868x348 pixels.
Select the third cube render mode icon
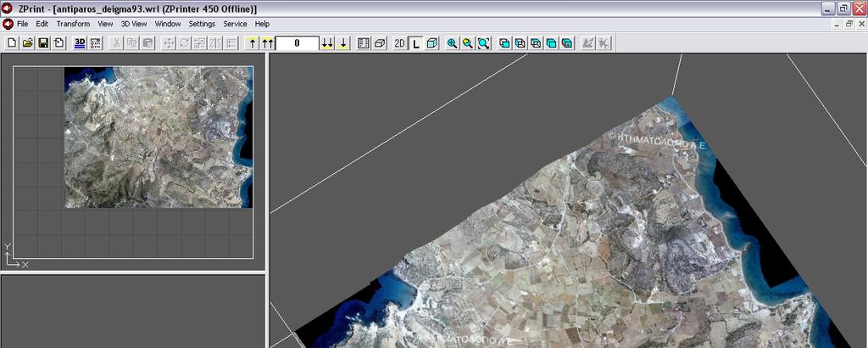pos(536,43)
